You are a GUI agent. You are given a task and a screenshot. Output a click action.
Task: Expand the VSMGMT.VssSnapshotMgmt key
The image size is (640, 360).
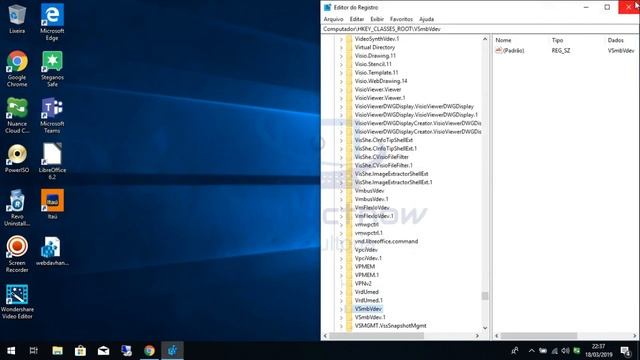click(341, 326)
